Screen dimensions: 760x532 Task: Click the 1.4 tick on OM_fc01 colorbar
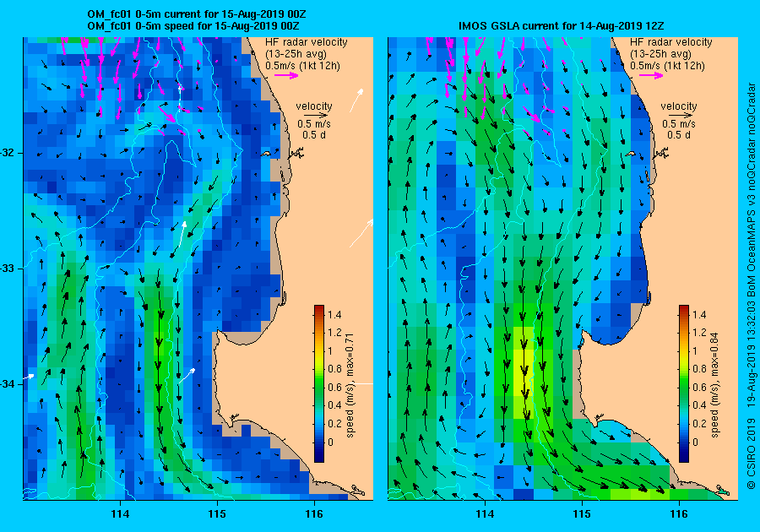pos(334,315)
